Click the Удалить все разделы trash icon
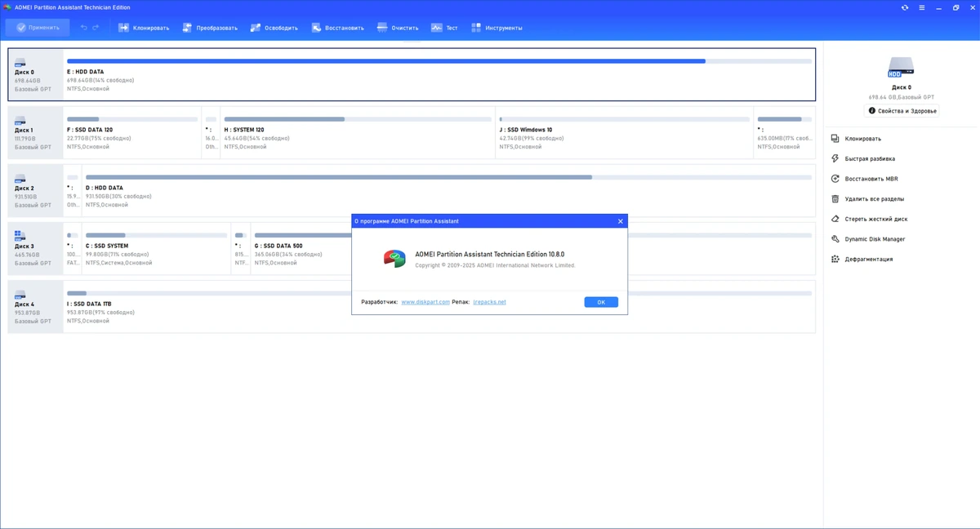The width and height of the screenshot is (980, 529). pos(835,198)
